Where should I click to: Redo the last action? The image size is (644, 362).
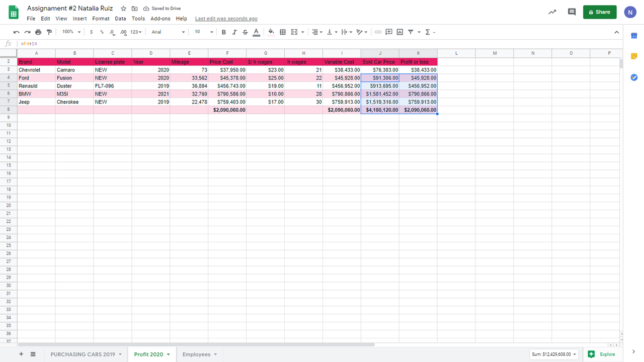click(x=27, y=32)
